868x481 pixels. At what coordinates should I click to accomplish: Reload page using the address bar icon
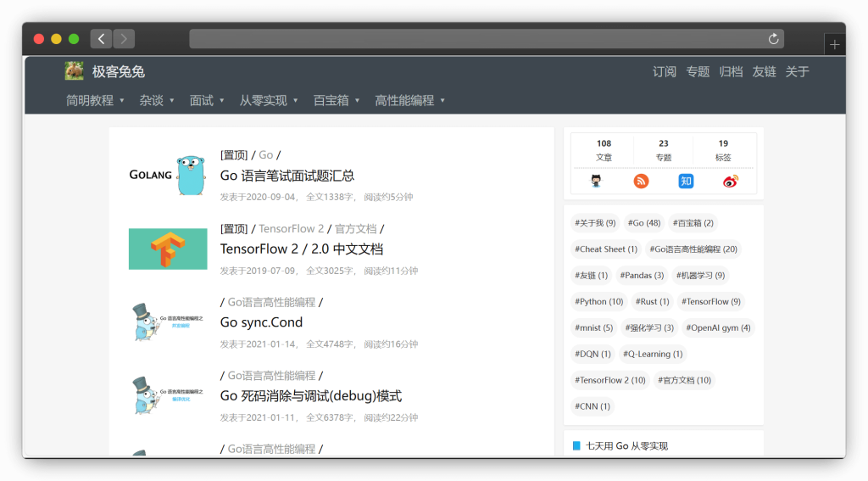pyautogui.click(x=773, y=39)
